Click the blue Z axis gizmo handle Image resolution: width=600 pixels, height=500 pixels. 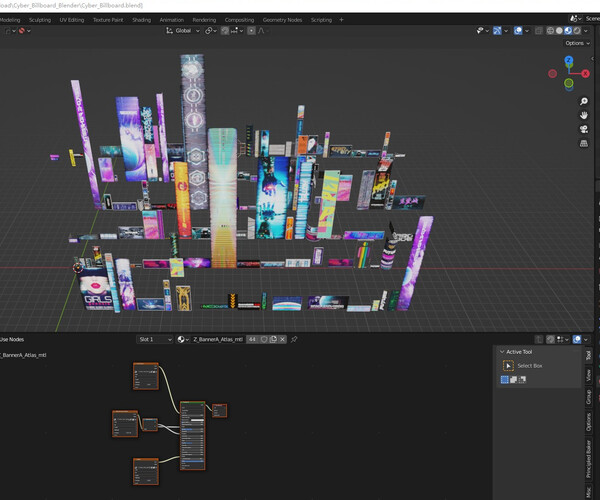[x=569, y=60]
